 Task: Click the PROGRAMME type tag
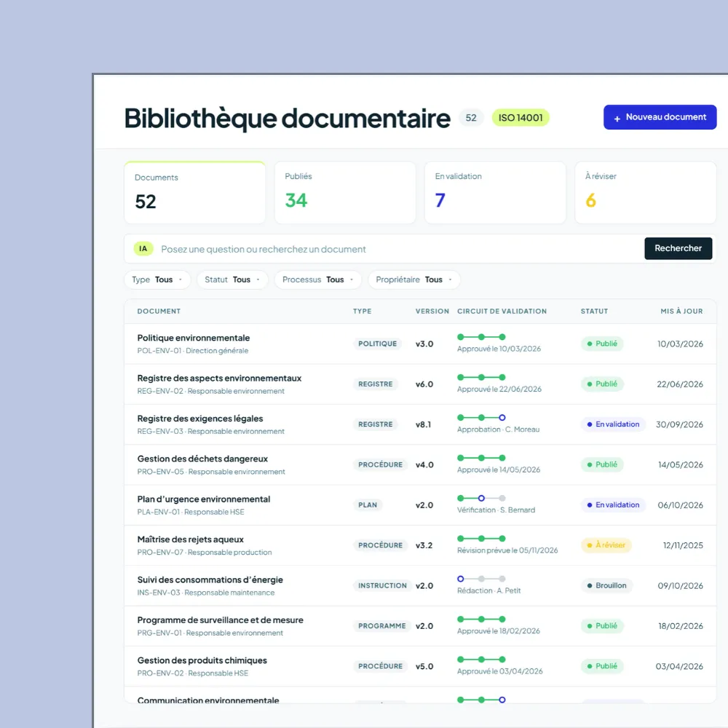[381, 626]
